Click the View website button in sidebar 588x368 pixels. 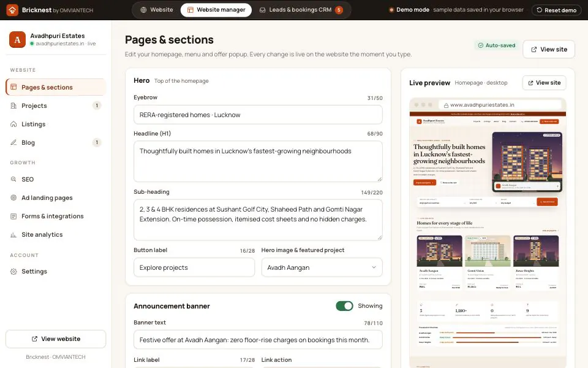point(56,339)
